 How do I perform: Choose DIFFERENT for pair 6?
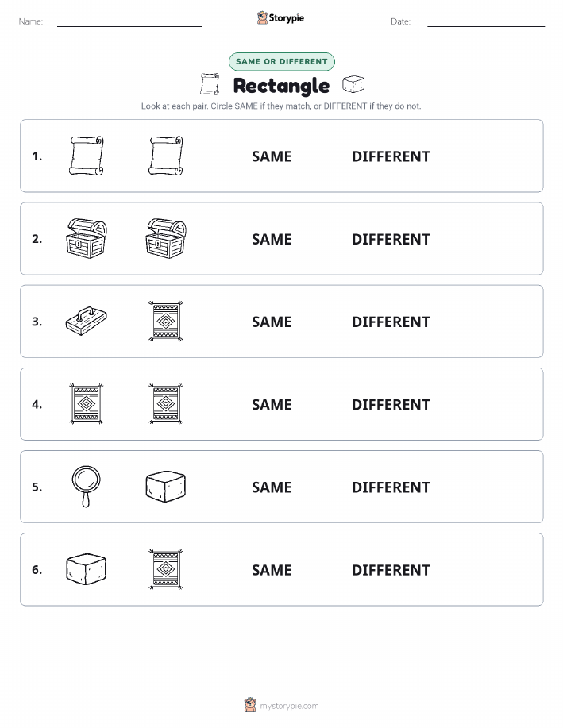coord(391,570)
